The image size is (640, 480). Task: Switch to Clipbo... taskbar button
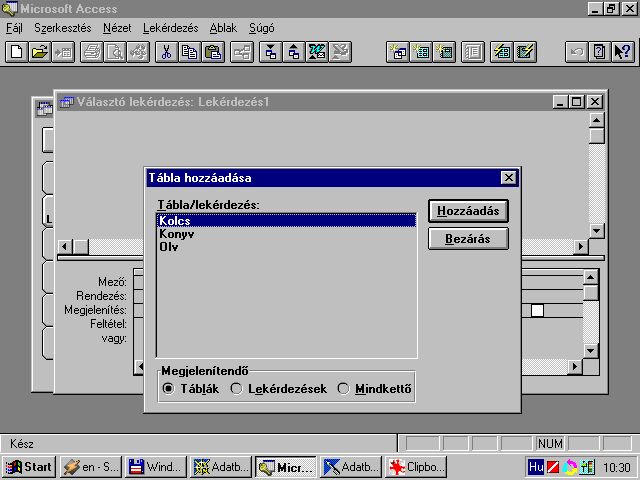point(416,467)
